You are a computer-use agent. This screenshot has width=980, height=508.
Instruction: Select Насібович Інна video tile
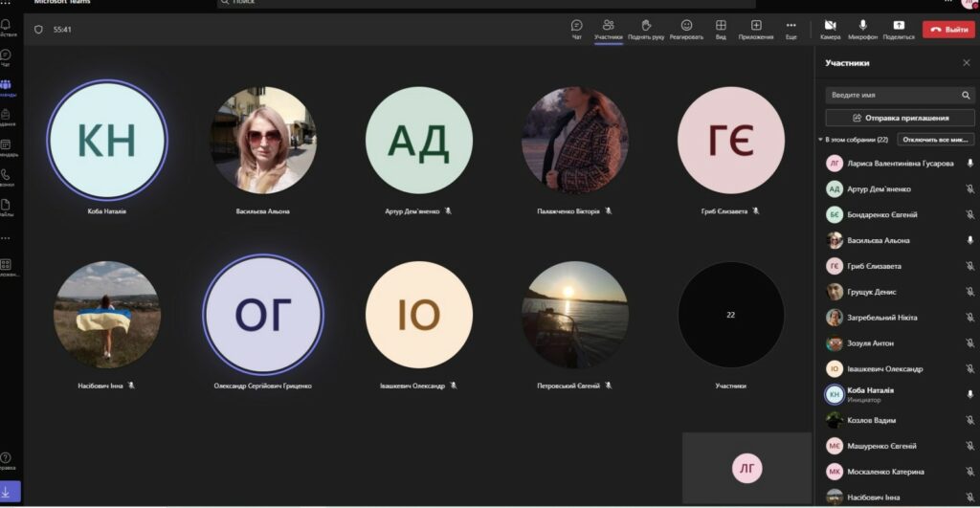(x=107, y=315)
